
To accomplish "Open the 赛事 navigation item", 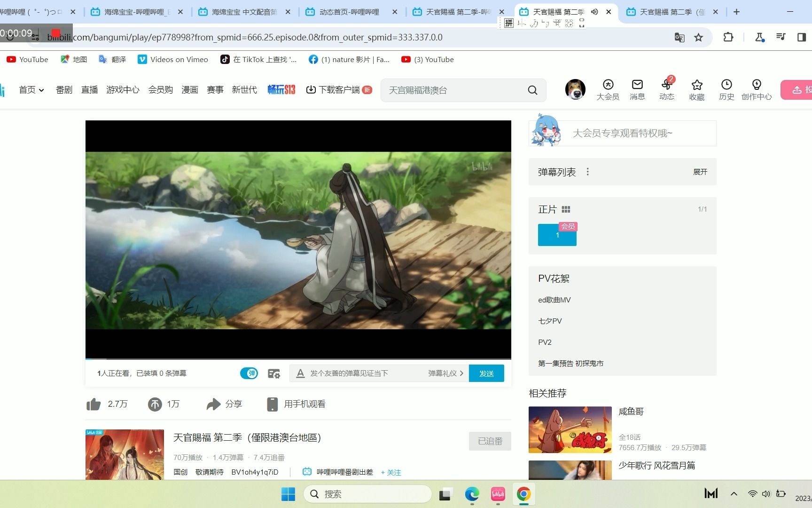I will [215, 90].
